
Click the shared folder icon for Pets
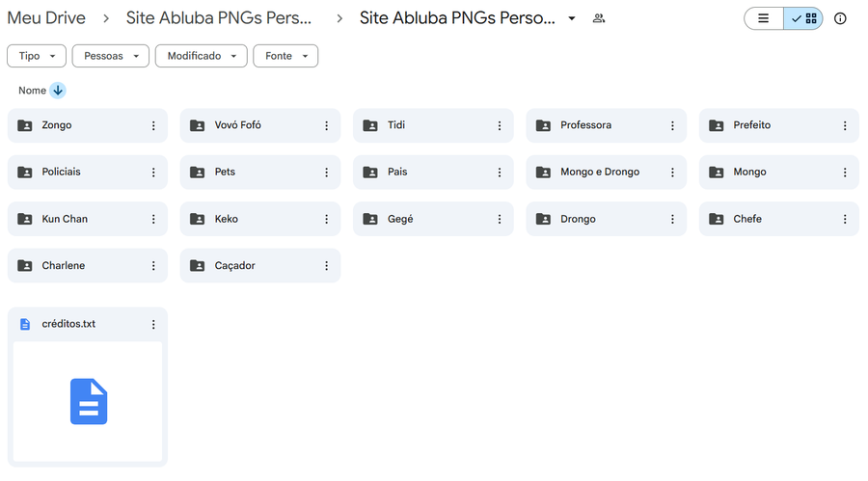[198, 173]
